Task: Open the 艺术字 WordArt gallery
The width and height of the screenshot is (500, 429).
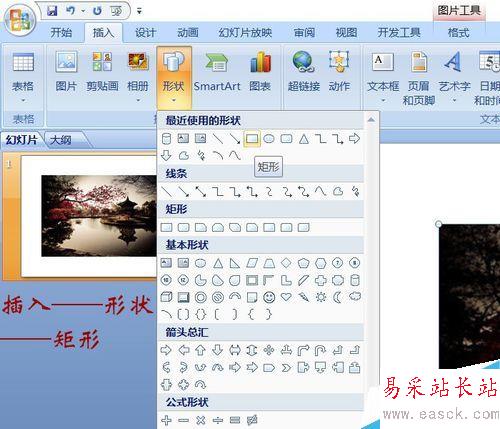Action: coord(454,77)
